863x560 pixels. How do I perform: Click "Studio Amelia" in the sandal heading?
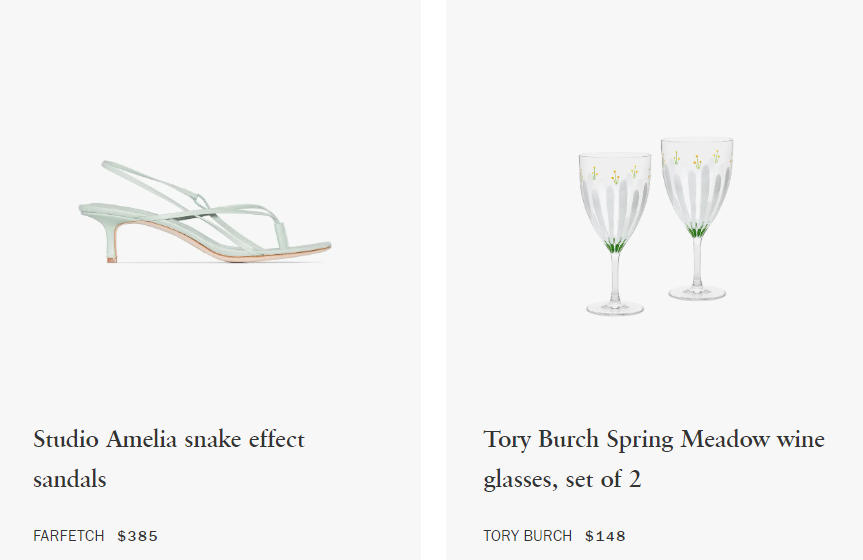coord(105,439)
